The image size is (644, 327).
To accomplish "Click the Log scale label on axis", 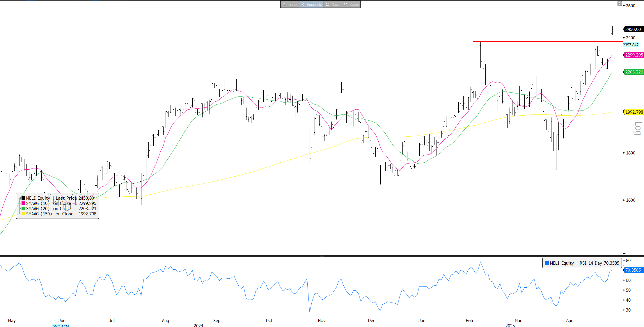I will [x=638, y=128].
